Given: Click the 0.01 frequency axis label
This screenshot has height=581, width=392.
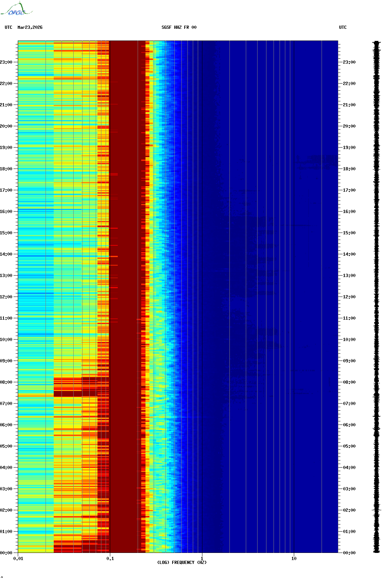Looking at the screenshot, I should tap(18, 559).
